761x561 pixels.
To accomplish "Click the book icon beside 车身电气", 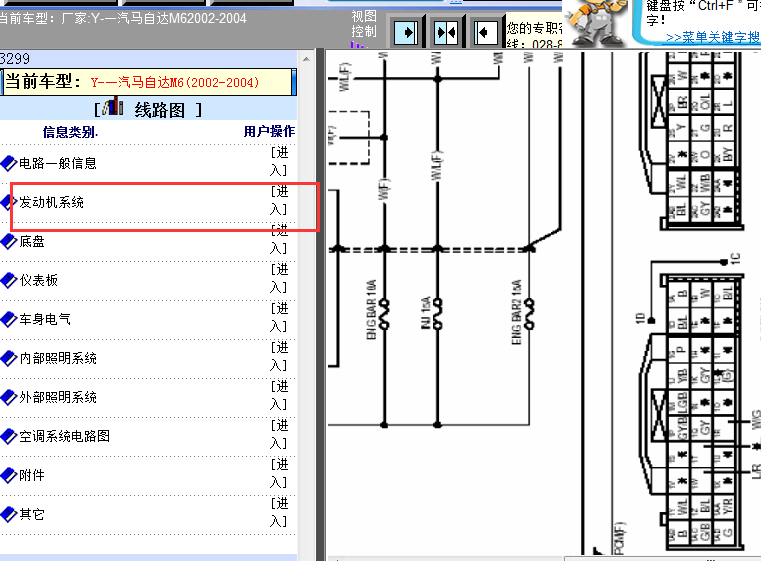I will pyautogui.click(x=9, y=319).
